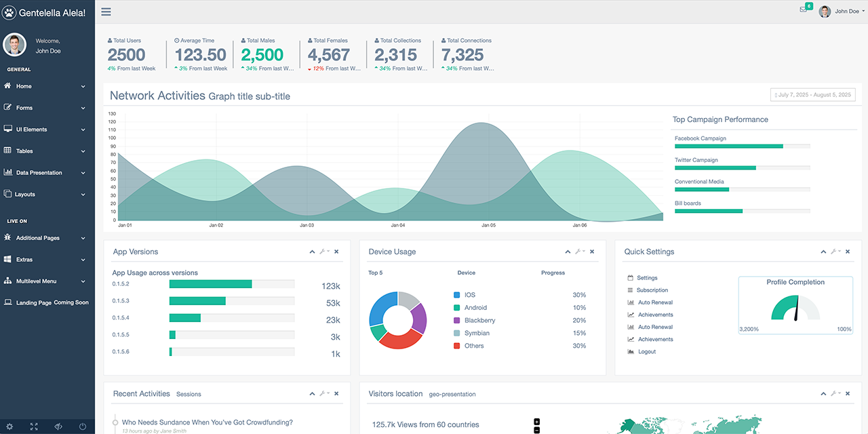Close the Device Usage panel
This screenshot has height=434, width=868.
tap(592, 252)
